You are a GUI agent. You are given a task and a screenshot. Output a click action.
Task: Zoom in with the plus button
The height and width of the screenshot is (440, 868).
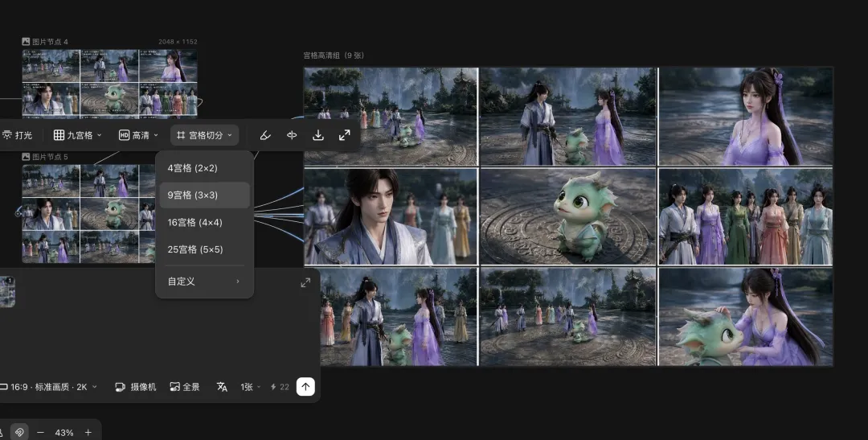pyautogui.click(x=88, y=432)
